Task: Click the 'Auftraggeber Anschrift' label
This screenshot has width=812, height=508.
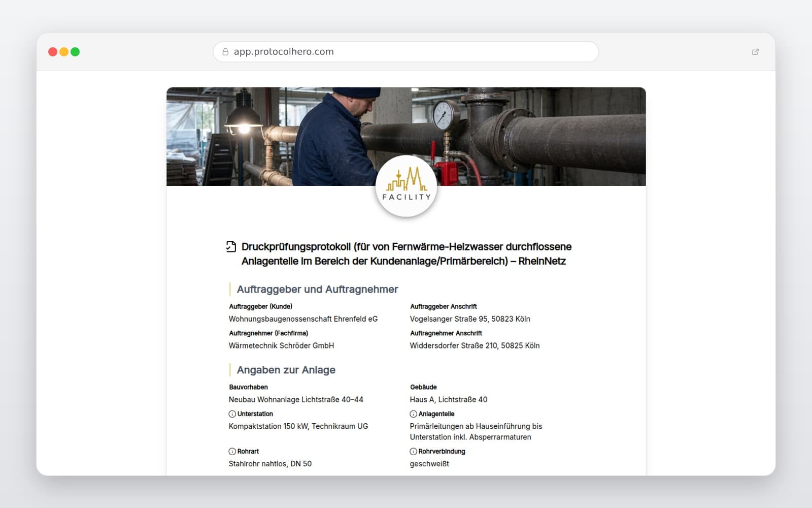Action: pos(444,306)
